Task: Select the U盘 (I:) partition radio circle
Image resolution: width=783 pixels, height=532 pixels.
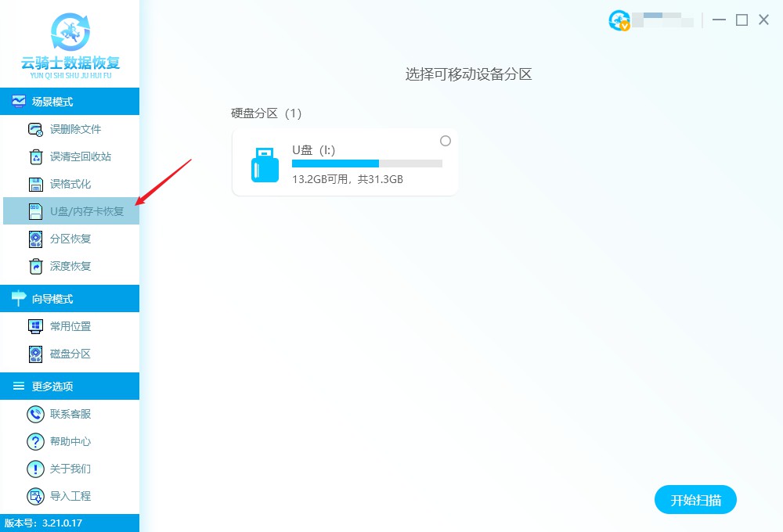Action: 446,141
